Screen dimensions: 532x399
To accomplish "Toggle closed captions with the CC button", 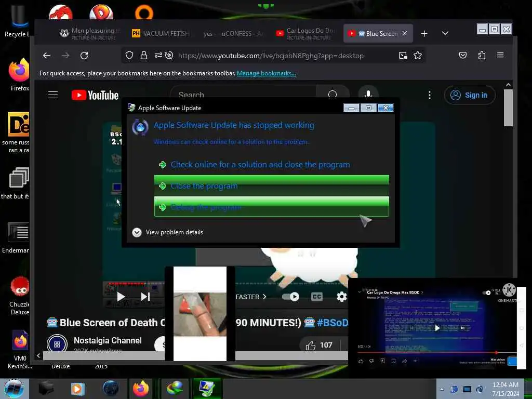I will pos(316,297).
